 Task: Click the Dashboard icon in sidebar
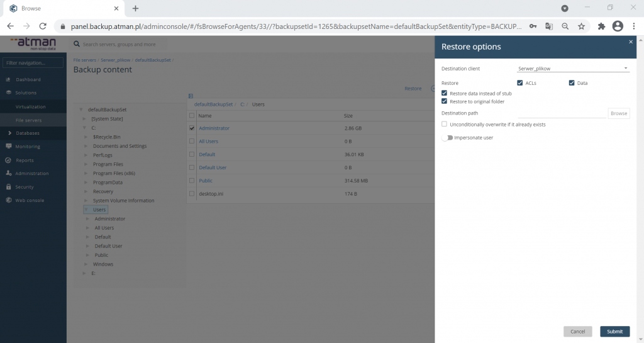click(8, 80)
